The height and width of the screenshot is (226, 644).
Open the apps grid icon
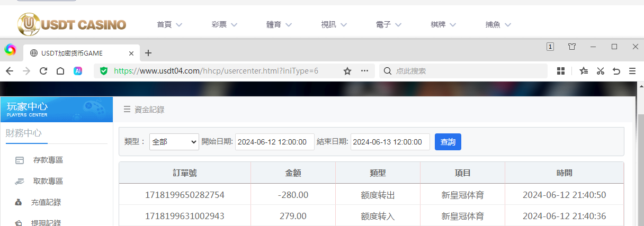pos(561,71)
